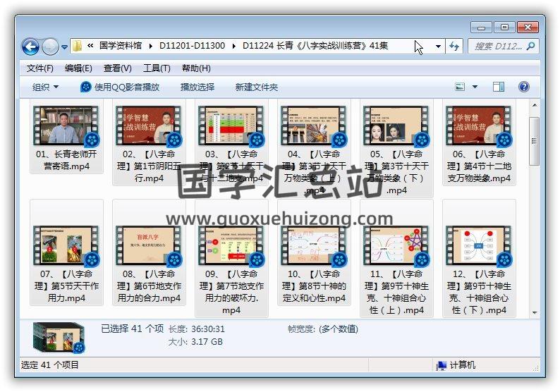
Task: Open the 组织 dropdown
Action: [x=45, y=87]
